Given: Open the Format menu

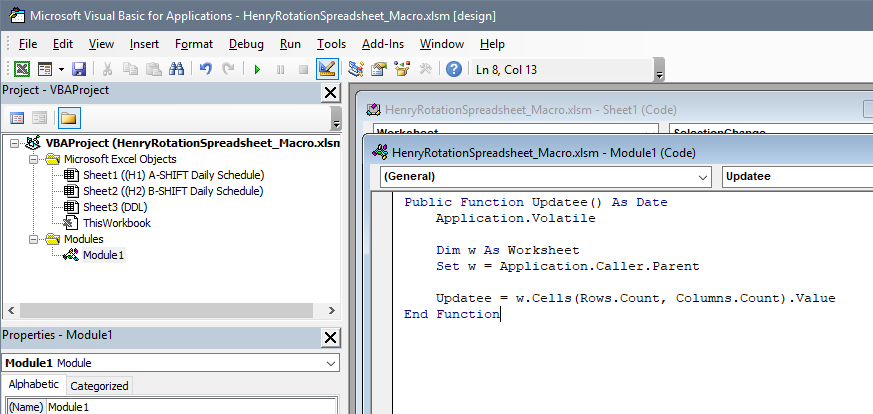Looking at the screenshot, I should (x=194, y=44).
